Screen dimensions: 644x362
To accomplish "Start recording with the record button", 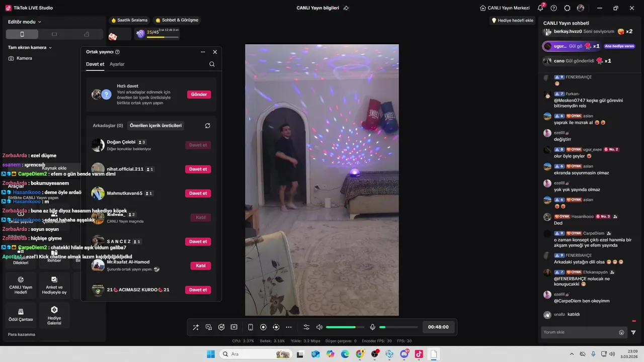I will (263, 327).
